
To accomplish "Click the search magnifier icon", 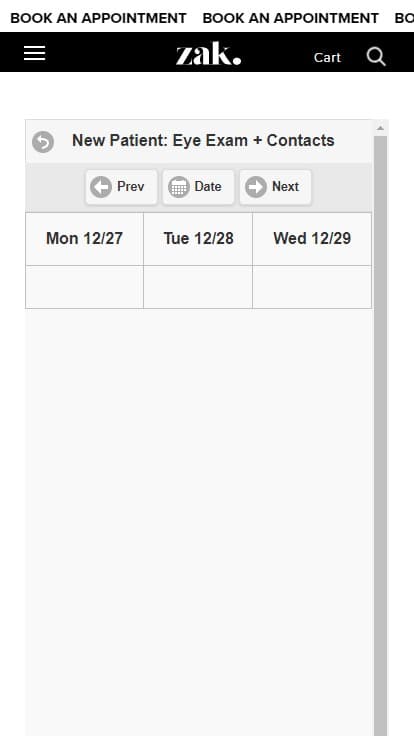I will click(x=376, y=57).
